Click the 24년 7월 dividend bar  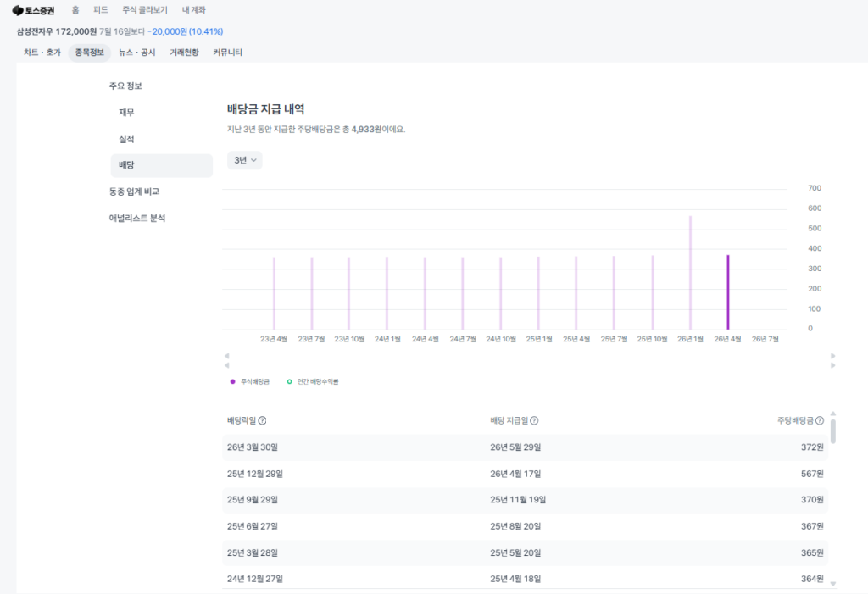(463, 293)
